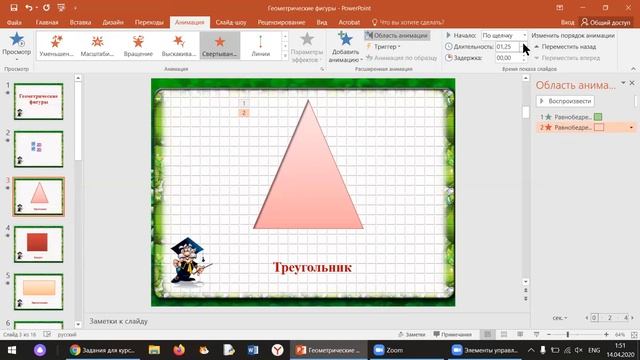The width and height of the screenshot is (640, 360).
Task: Click the Задержка delay field
Action: [507, 58]
